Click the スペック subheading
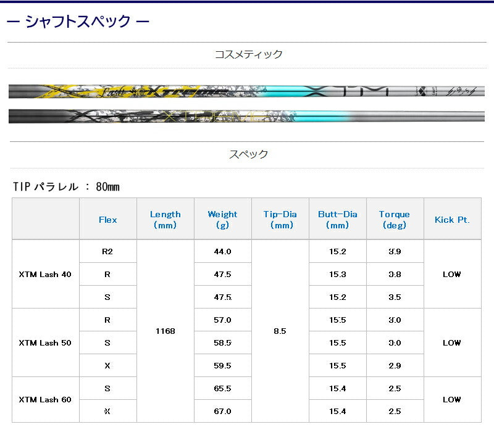 [x=248, y=154]
